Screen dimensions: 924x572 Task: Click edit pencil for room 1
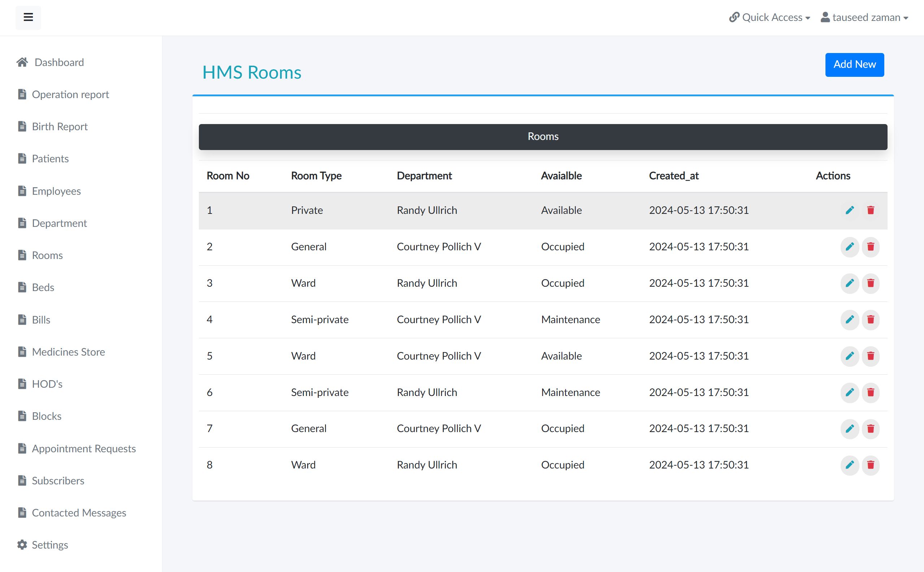click(849, 210)
